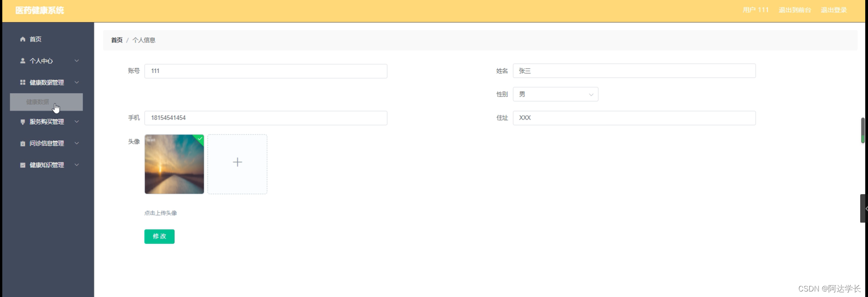Open the 性别 gender dropdown

point(555,94)
